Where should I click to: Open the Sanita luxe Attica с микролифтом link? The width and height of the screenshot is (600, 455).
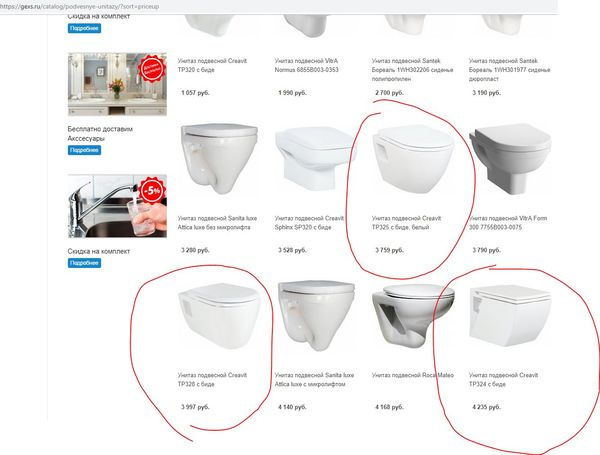[x=315, y=380]
